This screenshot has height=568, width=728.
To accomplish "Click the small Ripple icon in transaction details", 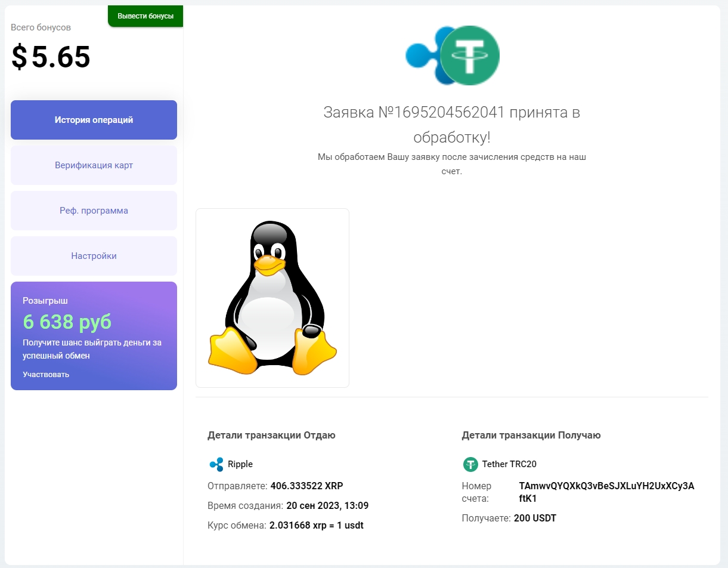I will 216,464.
